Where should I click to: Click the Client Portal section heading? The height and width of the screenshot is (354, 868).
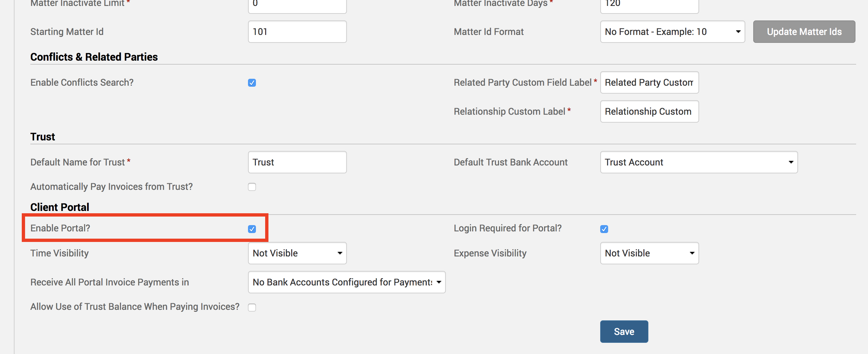pyautogui.click(x=60, y=207)
